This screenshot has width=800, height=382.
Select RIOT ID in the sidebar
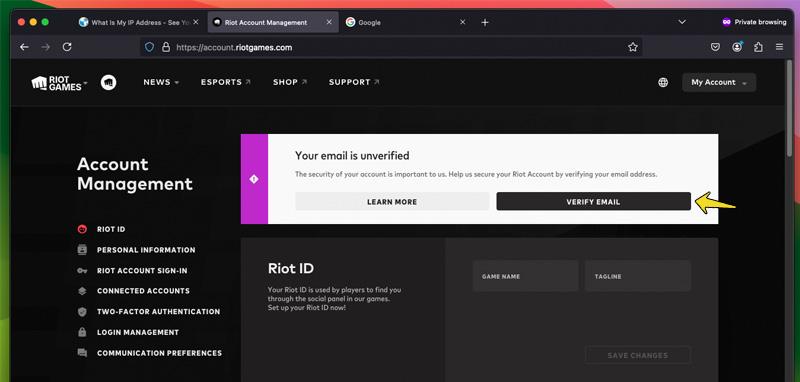pos(111,229)
